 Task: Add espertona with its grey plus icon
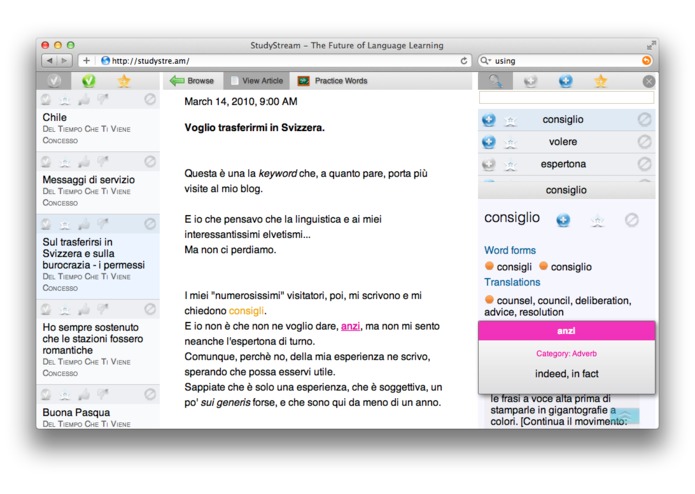pos(489,164)
